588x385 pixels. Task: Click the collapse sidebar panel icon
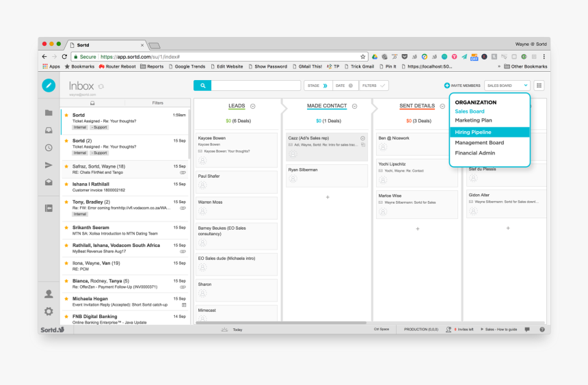tap(49, 209)
